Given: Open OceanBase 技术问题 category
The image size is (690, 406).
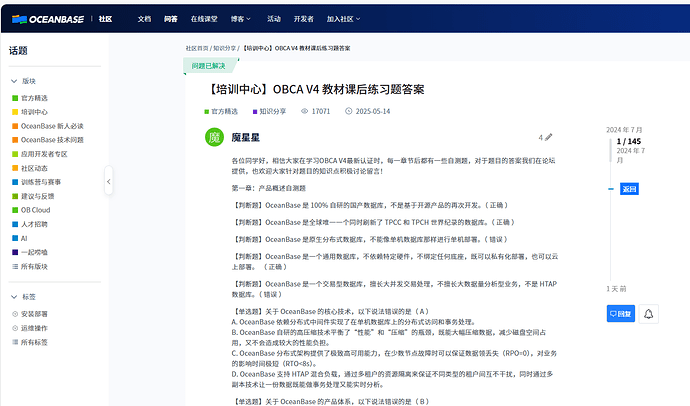Looking at the screenshot, I should [52, 140].
